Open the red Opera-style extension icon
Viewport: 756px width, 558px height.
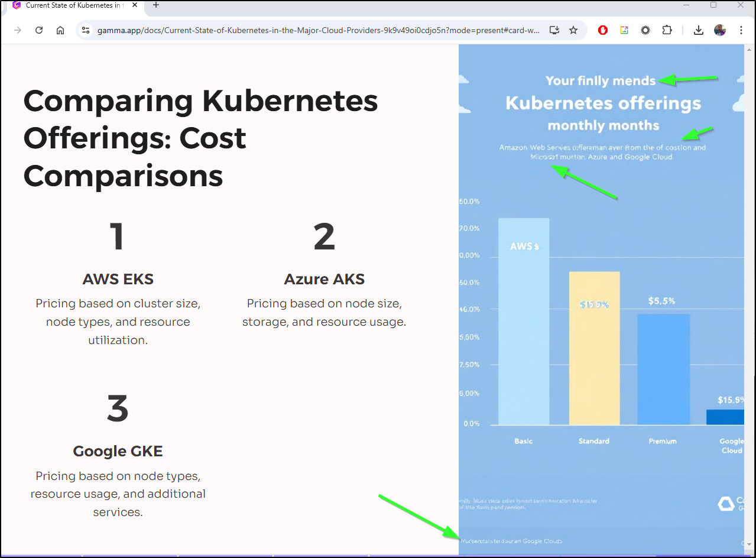pyautogui.click(x=603, y=30)
